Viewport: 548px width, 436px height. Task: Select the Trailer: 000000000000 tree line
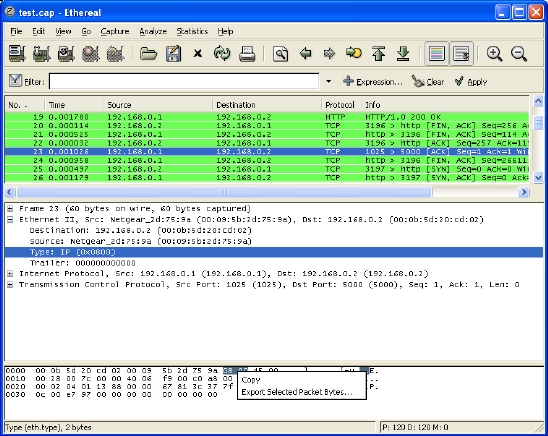tap(82, 263)
